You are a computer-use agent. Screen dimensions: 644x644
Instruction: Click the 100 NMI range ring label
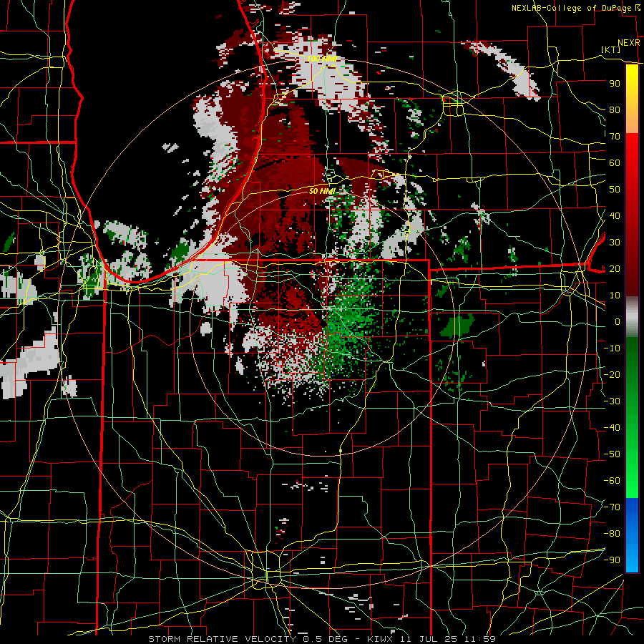point(322,59)
